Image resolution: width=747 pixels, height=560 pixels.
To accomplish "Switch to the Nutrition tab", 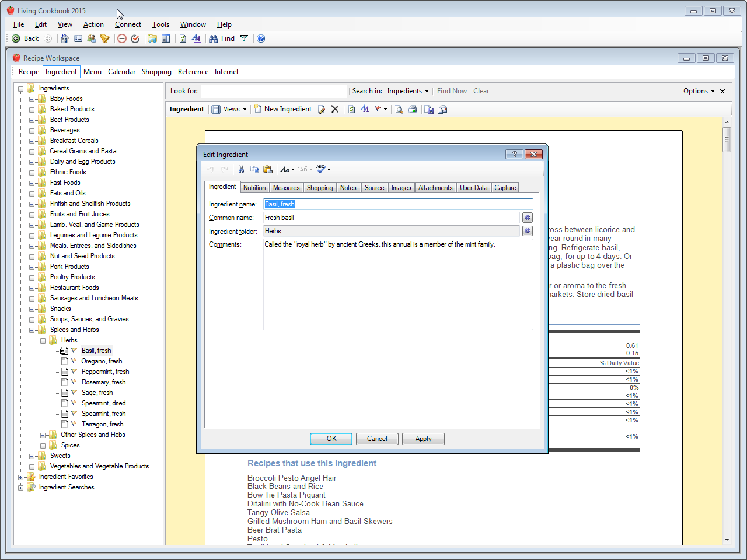I will [254, 188].
